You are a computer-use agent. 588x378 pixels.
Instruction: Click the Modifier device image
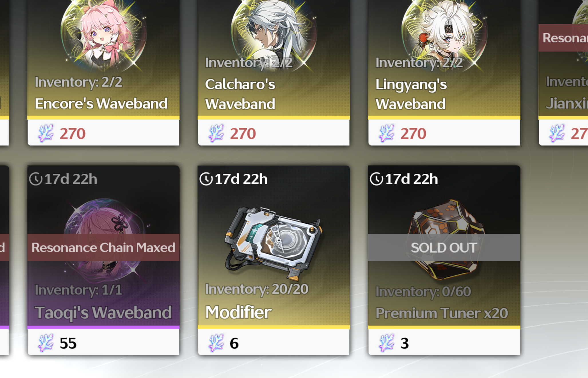[274, 243]
